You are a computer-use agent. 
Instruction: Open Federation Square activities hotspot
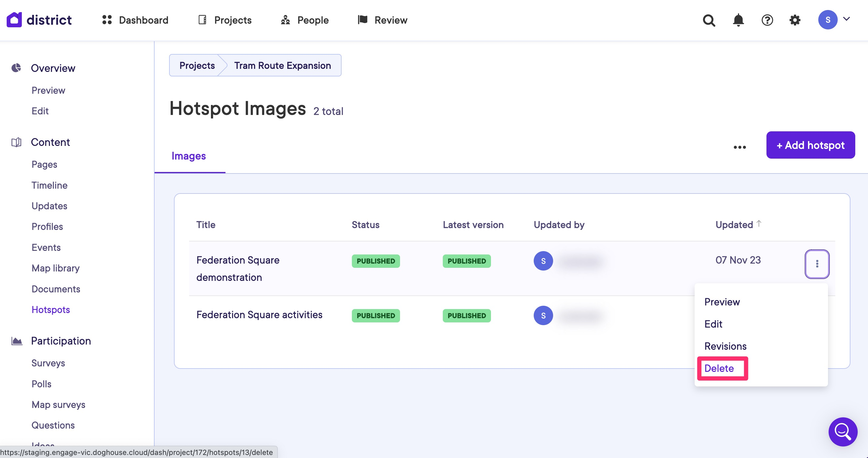259,315
